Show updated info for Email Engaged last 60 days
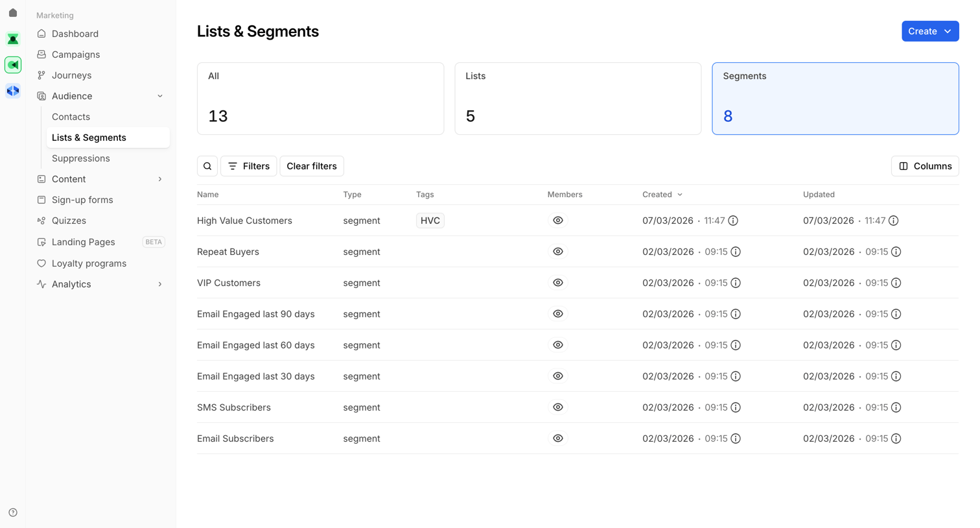Screen dimensions: 980x528 coord(896,345)
